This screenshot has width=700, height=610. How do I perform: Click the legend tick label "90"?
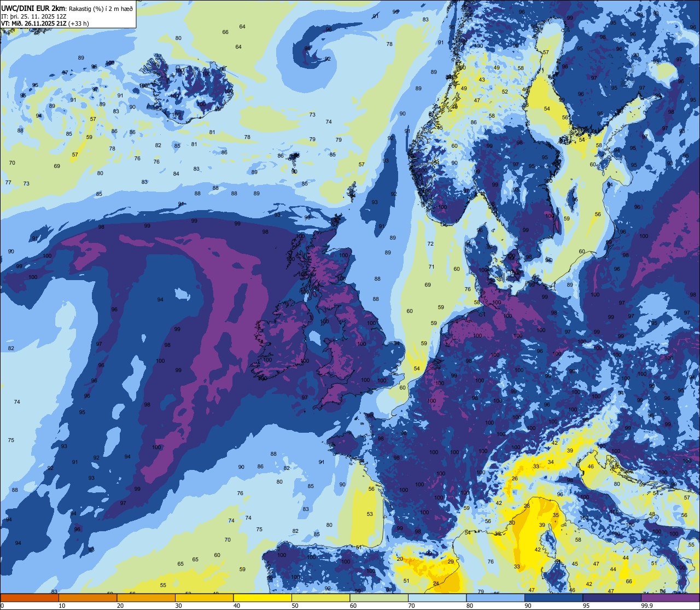528,605
